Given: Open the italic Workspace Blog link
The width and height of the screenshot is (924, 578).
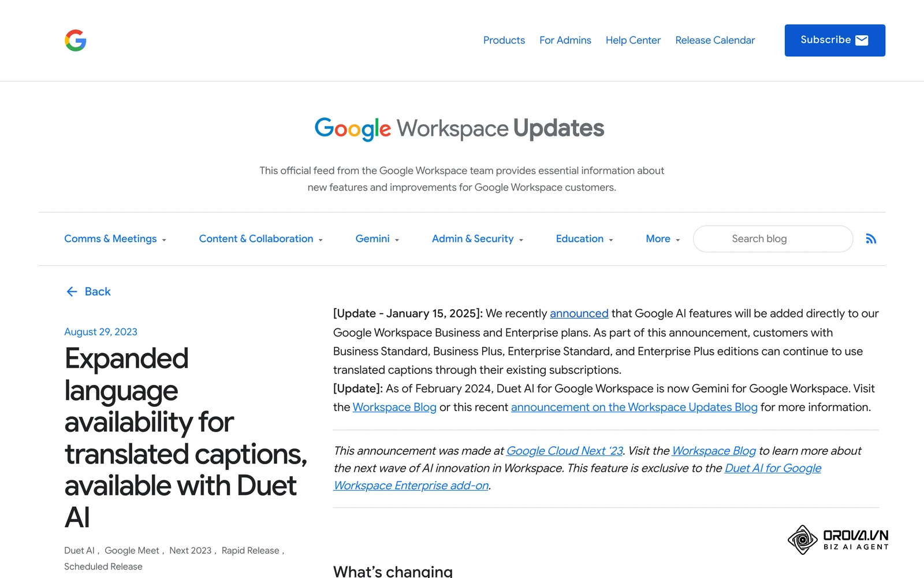Looking at the screenshot, I should click(x=714, y=451).
